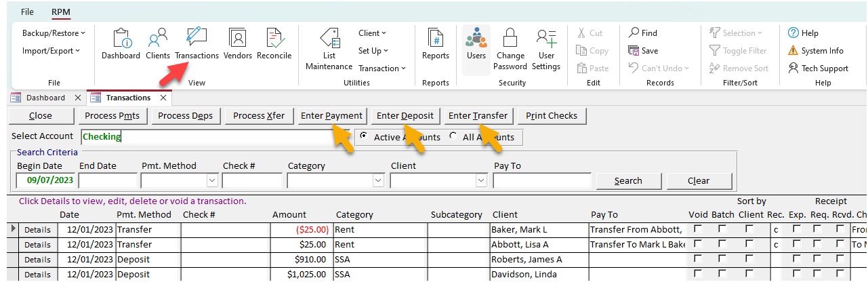
Task: Expand the Transaction utilities dropdown
Action: pyautogui.click(x=382, y=68)
